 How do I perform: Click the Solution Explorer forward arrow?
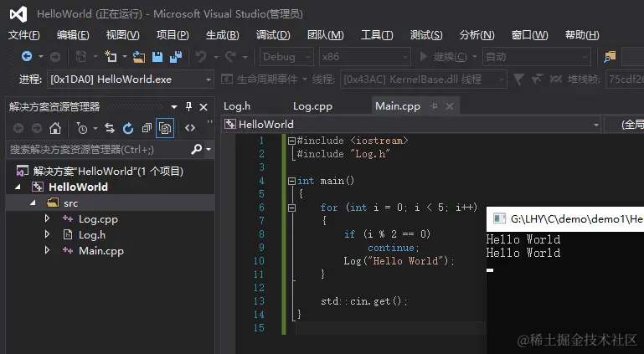pyautogui.click(x=37, y=128)
